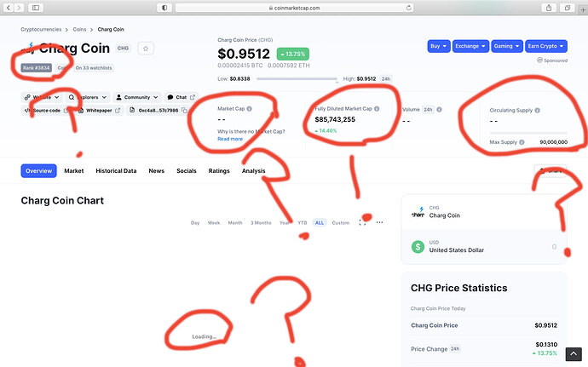
Task: Switch to the Historical Data tab
Action: pos(116,170)
